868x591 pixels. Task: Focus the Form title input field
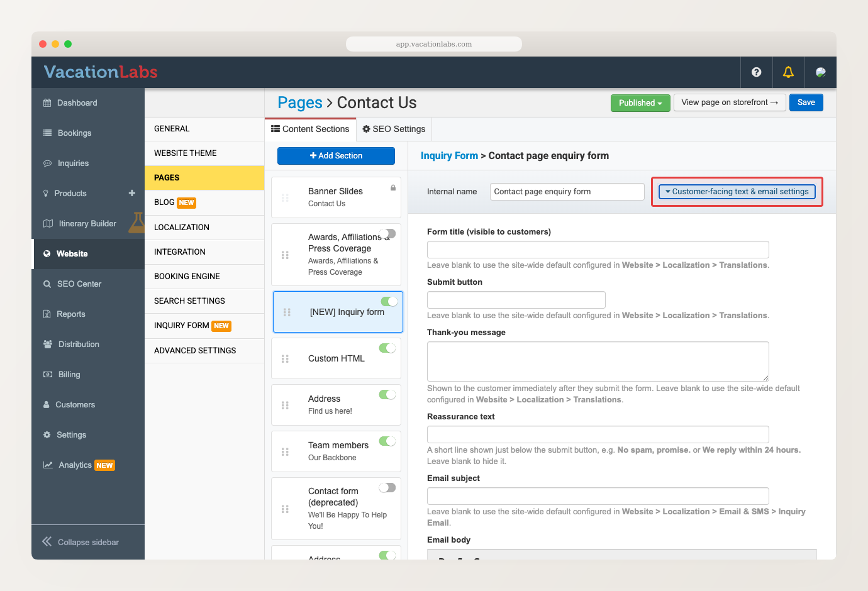598,250
